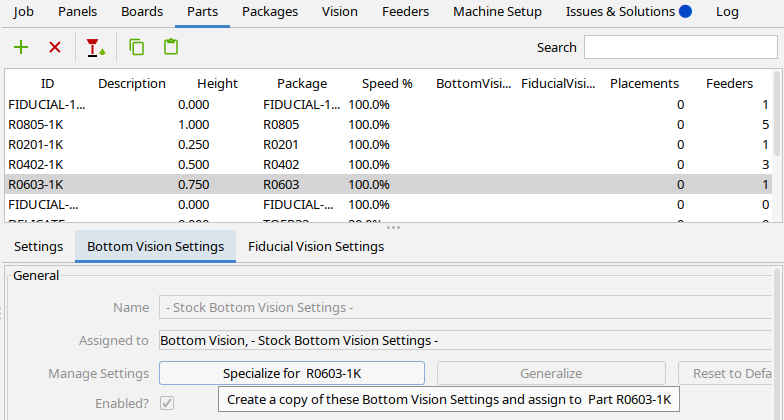Click into the Search field
784x420 pixels.
point(682,47)
